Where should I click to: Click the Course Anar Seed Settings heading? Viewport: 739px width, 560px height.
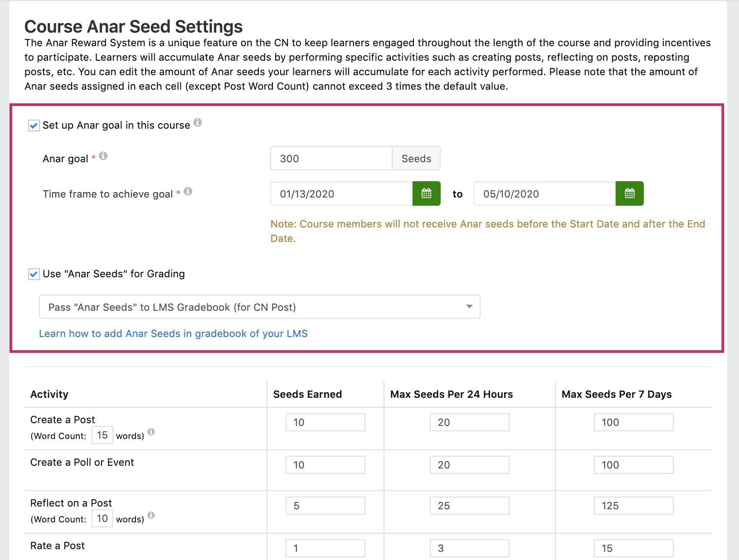pyautogui.click(x=133, y=26)
